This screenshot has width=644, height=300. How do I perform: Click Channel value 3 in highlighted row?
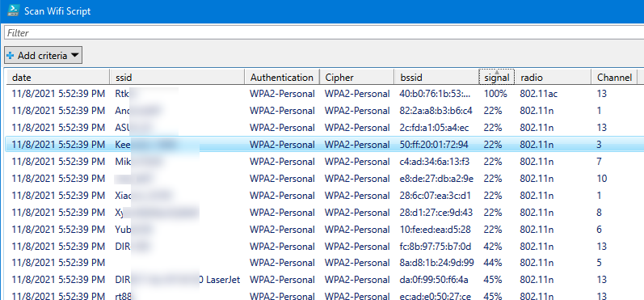[600, 145]
